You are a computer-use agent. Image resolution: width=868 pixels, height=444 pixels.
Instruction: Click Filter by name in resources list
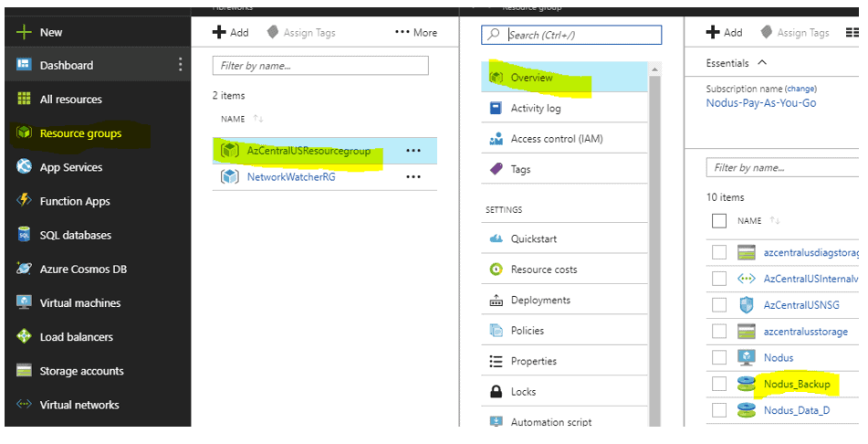783,167
